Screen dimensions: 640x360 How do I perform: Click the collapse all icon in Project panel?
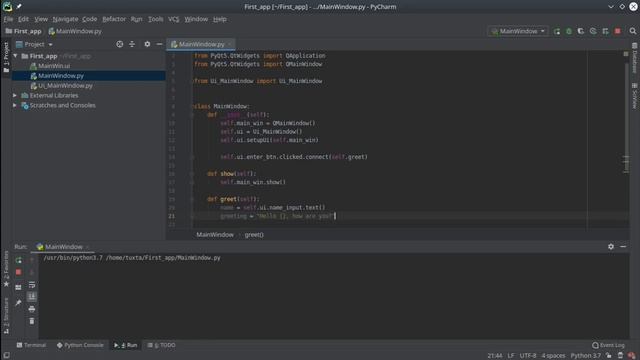[132, 44]
